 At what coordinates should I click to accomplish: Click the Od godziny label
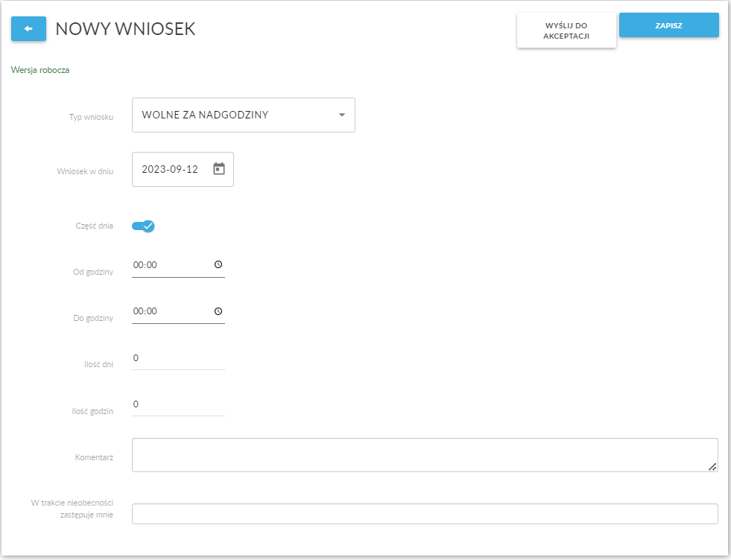coord(93,272)
